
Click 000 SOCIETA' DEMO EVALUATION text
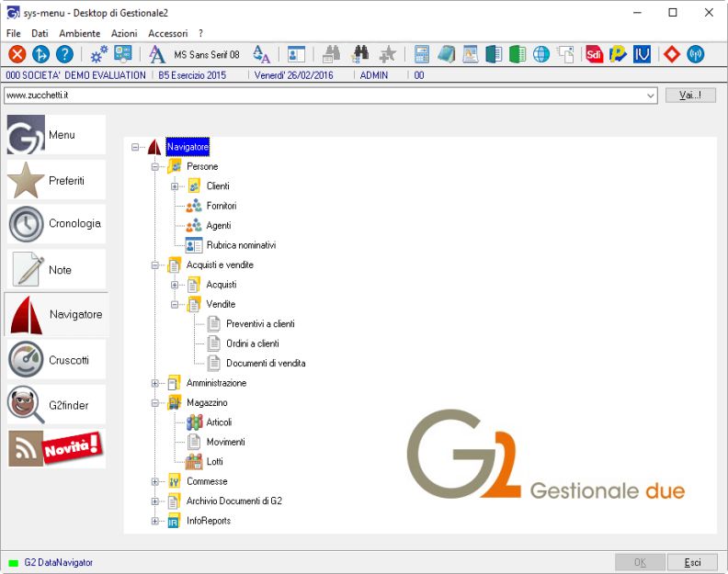[75, 75]
